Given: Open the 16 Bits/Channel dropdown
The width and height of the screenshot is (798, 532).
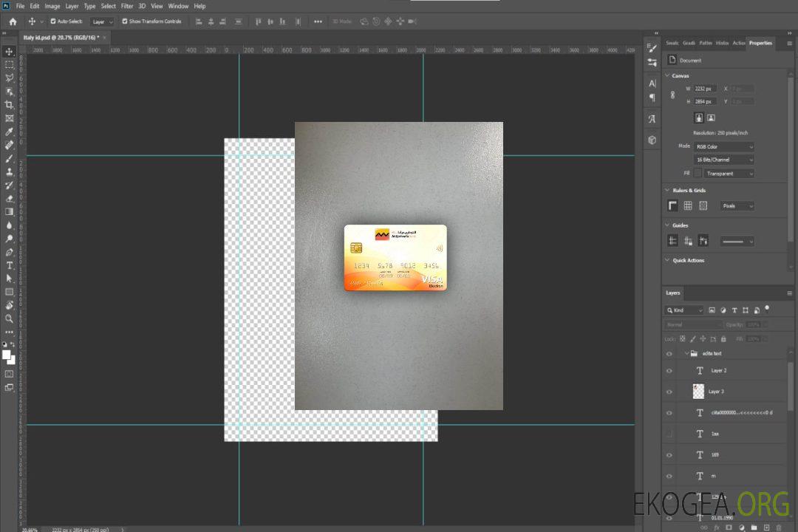Looking at the screenshot, I should click(x=723, y=160).
